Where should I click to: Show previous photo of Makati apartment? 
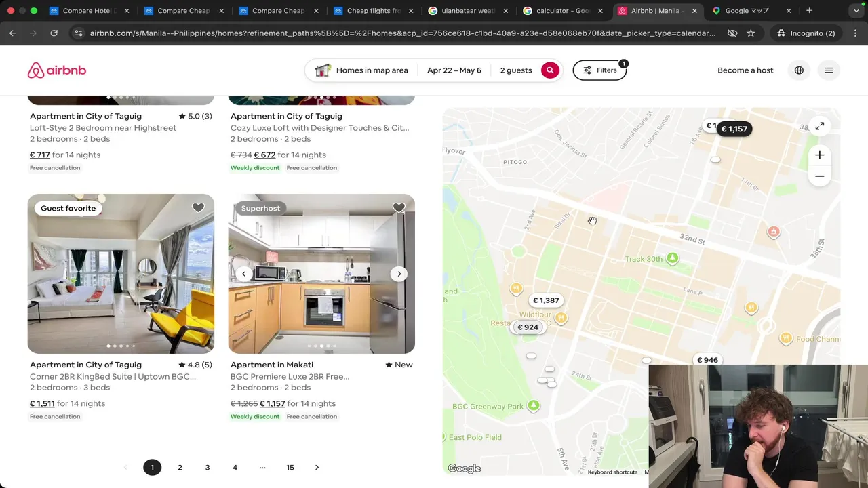tap(244, 274)
